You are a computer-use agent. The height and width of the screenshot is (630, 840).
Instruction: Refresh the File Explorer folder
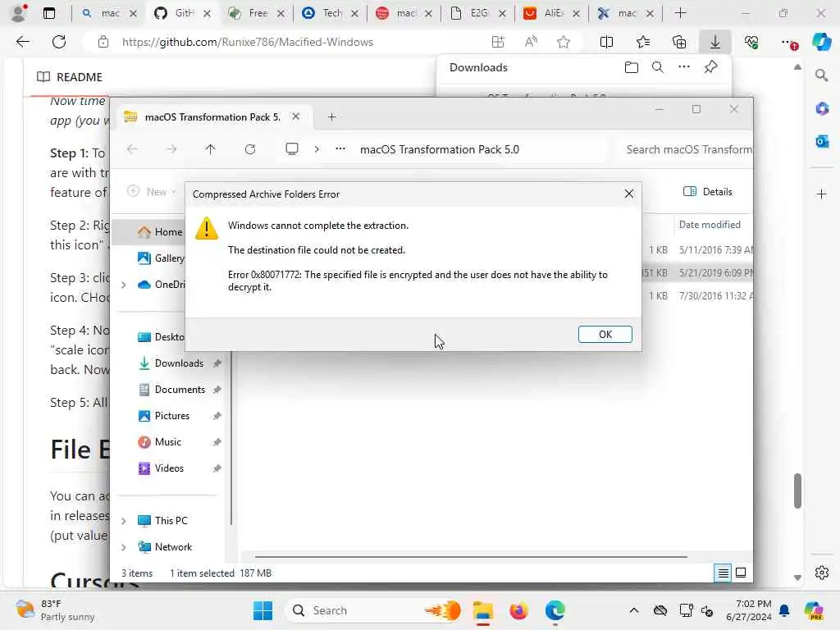click(250, 149)
